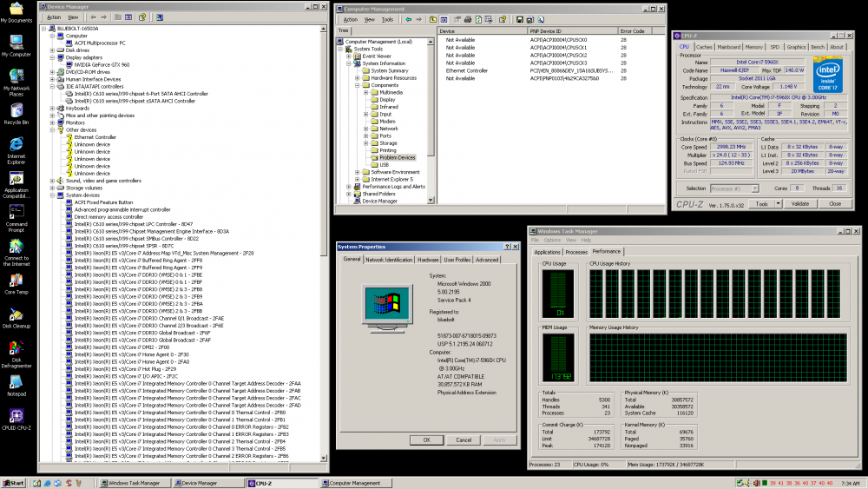
Task: Click Cancel in System Properties dialog
Action: click(x=464, y=440)
